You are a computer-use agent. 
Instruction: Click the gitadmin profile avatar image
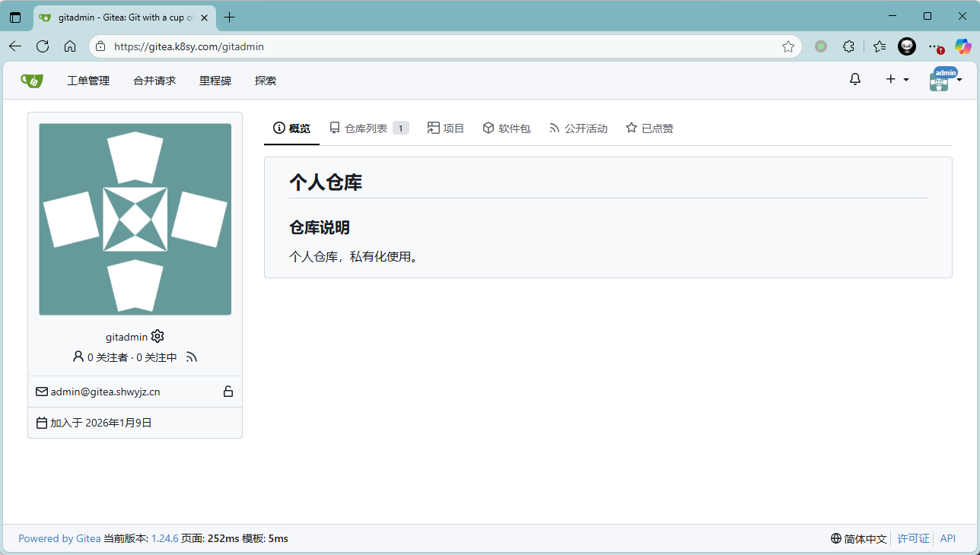coord(135,219)
